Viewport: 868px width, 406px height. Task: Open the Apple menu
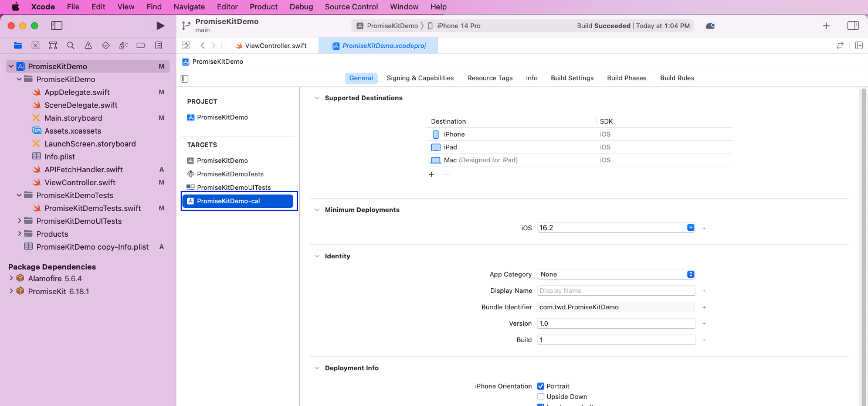coord(16,7)
